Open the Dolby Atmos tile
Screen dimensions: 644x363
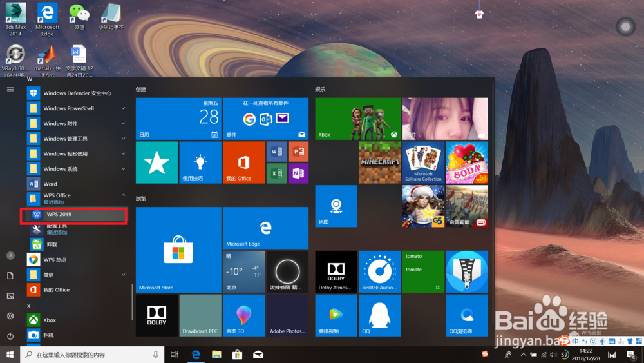click(x=336, y=271)
